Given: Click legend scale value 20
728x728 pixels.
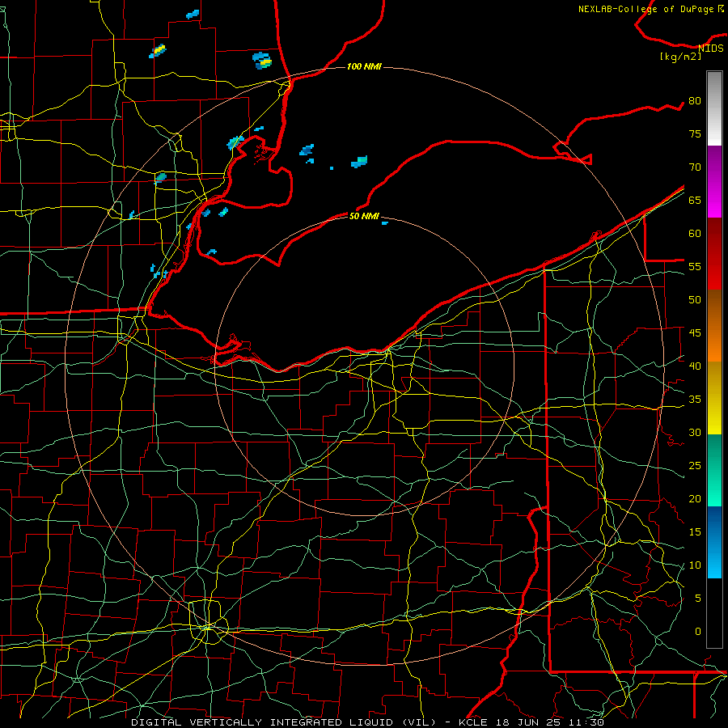Looking at the screenshot, I should pyautogui.click(x=695, y=499).
